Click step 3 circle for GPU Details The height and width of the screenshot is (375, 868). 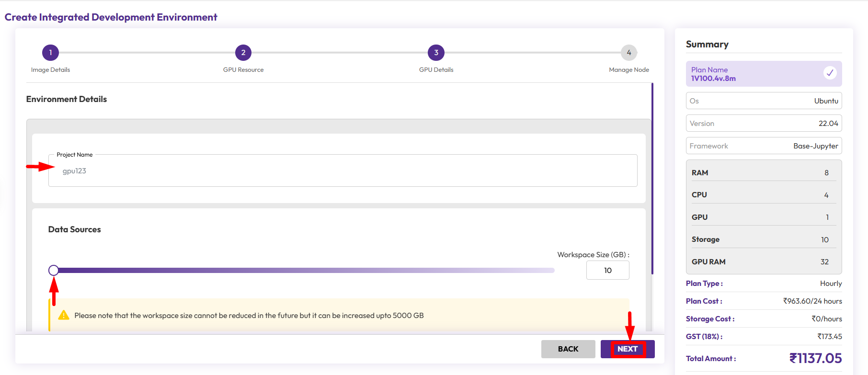(436, 53)
